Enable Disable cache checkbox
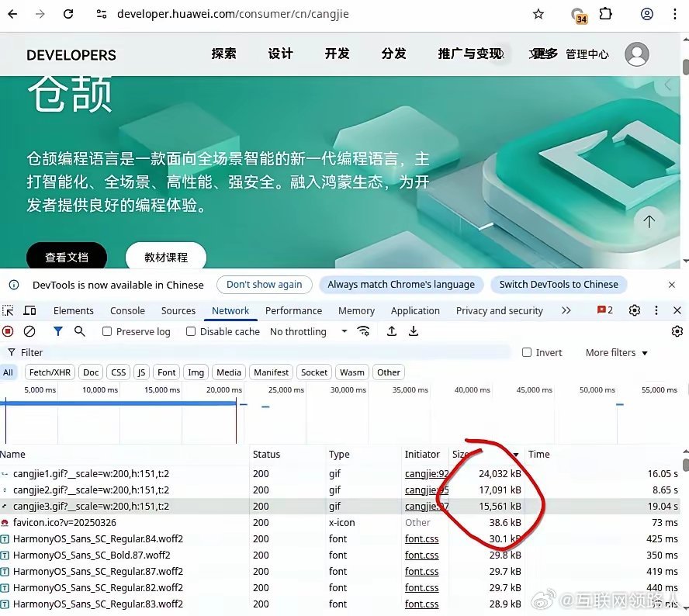Image resolution: width=689 pixels, height=616 pixels. [x=191, y=331]
